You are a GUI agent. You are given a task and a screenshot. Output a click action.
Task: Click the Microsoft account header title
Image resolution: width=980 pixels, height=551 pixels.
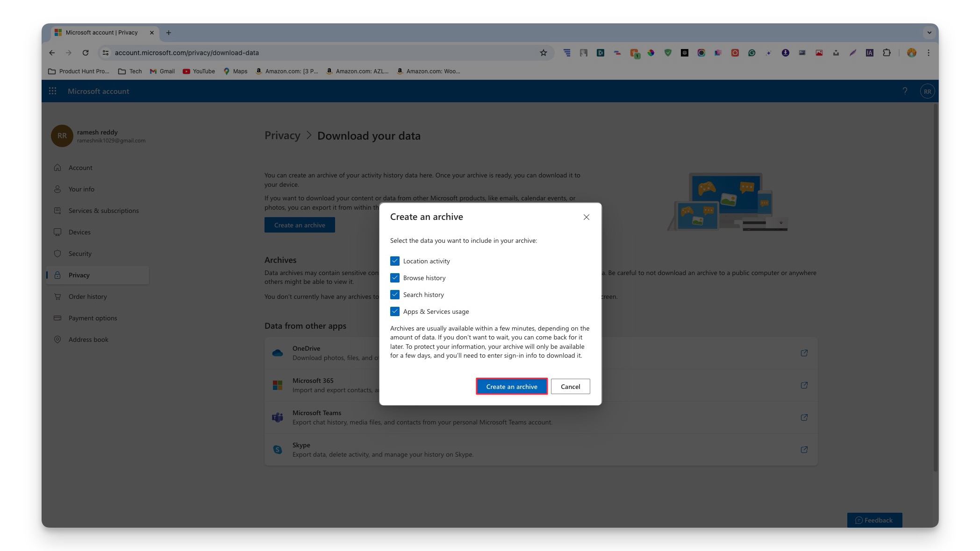(98, 91)
